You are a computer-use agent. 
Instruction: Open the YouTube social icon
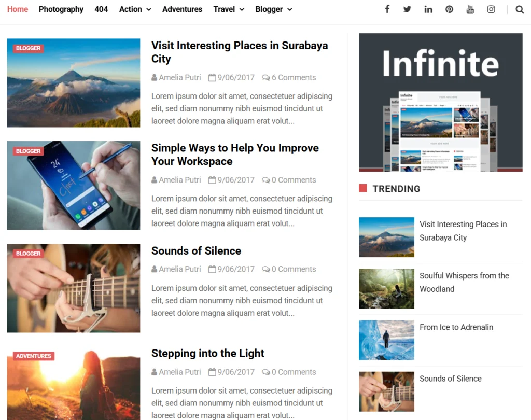click(x=470, y=9)
